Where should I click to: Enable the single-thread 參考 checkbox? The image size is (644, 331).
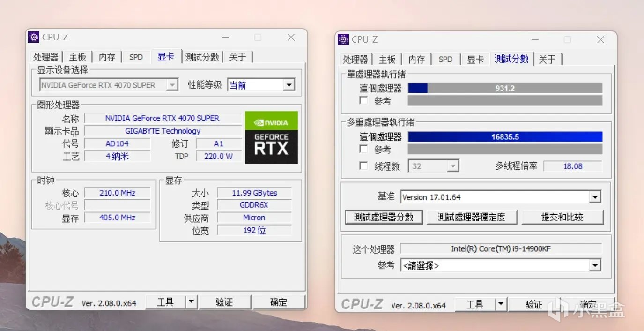[x=363, y=100]
